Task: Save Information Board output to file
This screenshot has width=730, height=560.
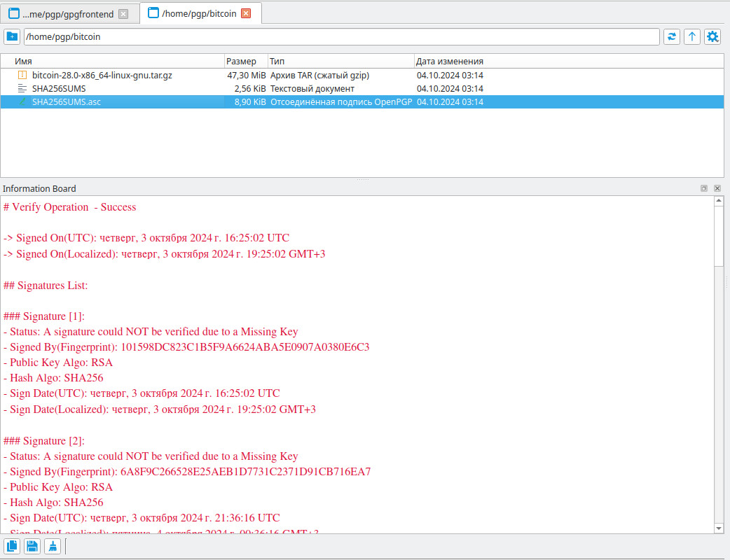Action: (32, 547)
